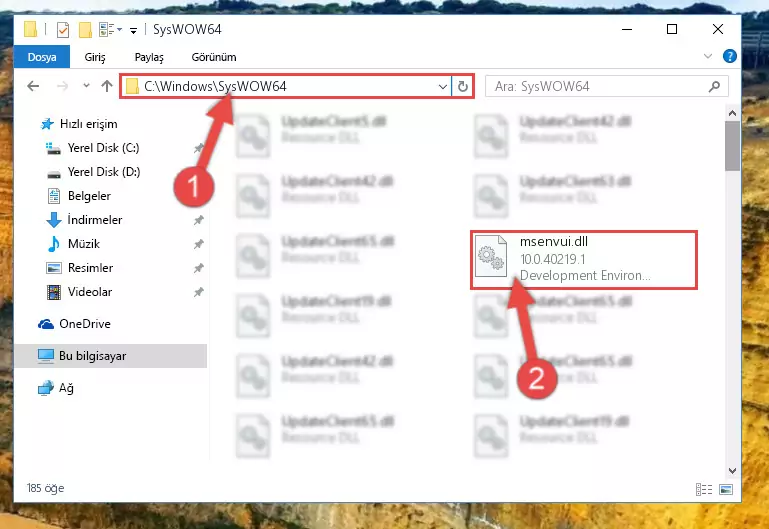Open the recent locations dropdown arrow

[x=86, y=85]
